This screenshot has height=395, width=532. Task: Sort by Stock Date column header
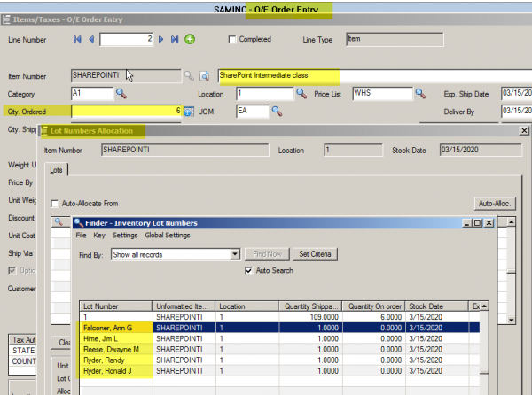(436, 306)
